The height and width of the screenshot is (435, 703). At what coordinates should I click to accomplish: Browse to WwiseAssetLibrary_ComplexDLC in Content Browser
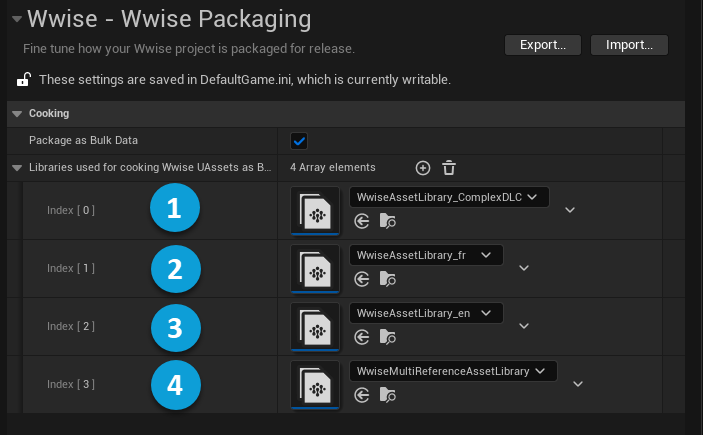(387, 221)
